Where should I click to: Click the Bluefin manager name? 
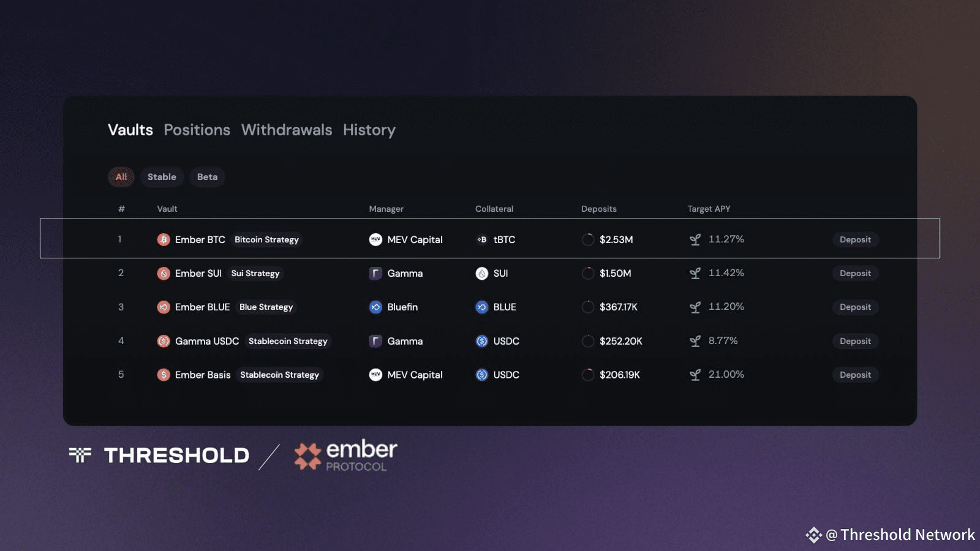pos(402,307)
